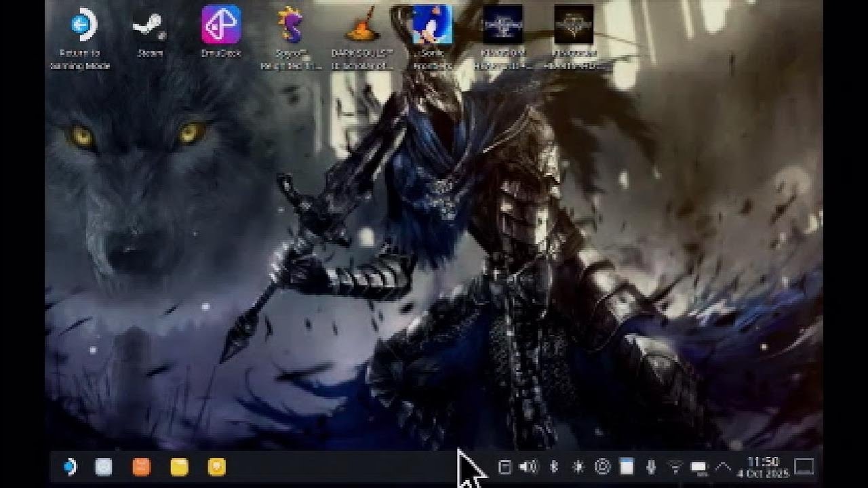Select the Spyro game shortcut

click(x=292, y=39)
